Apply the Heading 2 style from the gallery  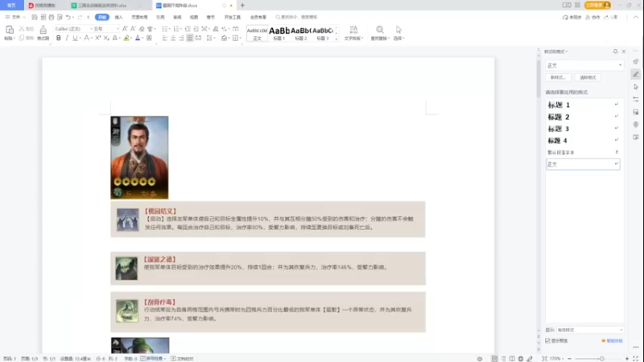300,33
